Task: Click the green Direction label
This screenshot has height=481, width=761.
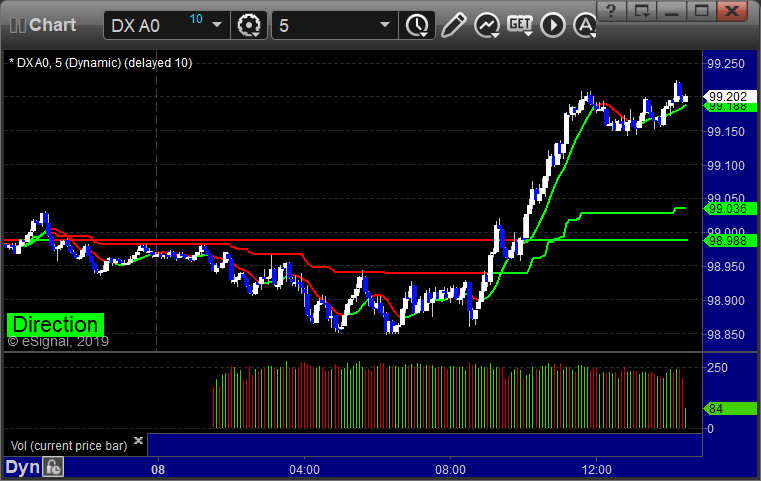Action: [x=55, y=324]
